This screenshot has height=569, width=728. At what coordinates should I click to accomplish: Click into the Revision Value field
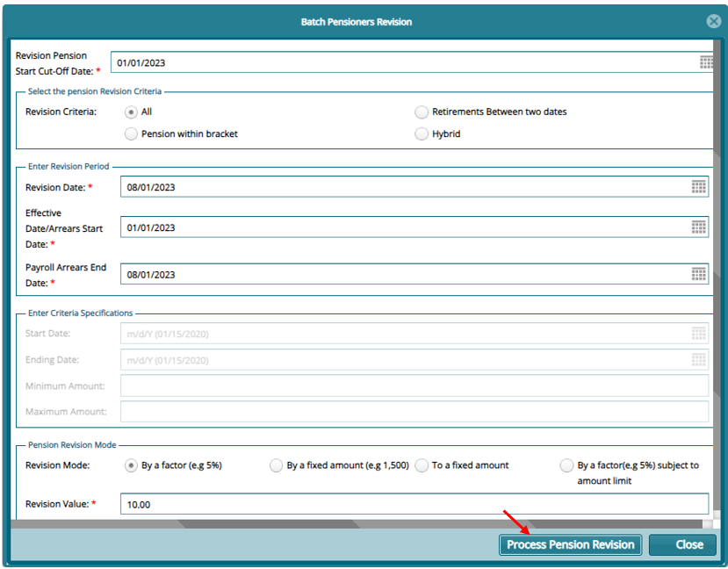413,504
